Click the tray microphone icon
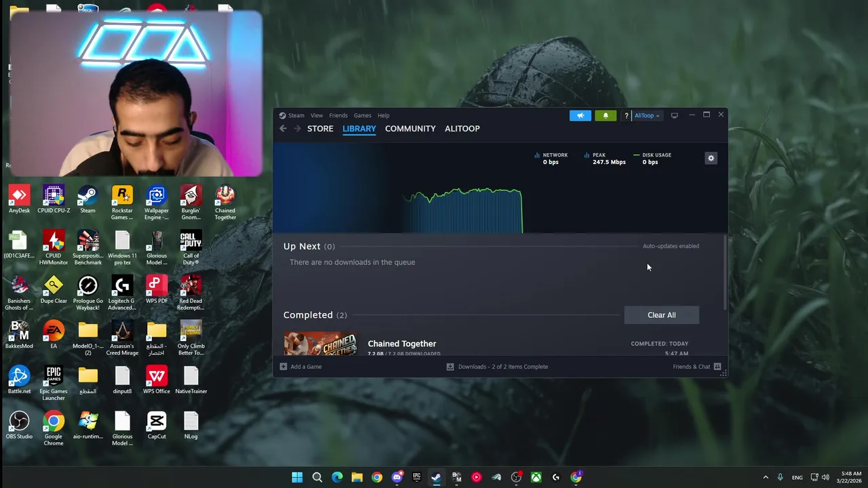Viewport: 868px width, 488px height. [x=780, y=477]
